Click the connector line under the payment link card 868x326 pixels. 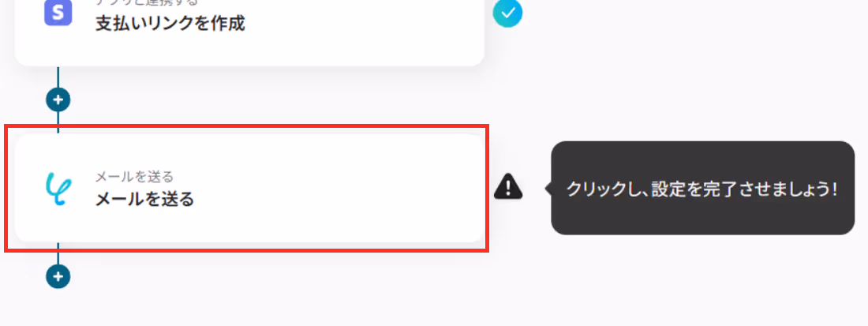(58, 77)
